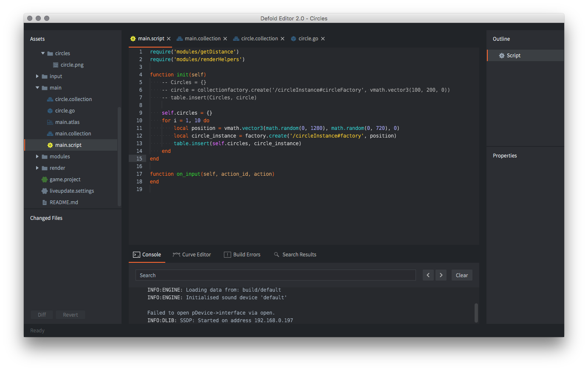Click the 'INFO:DLIB: SSDP' console line
This screenshot has height=371, width=588.
coord(220,320)
